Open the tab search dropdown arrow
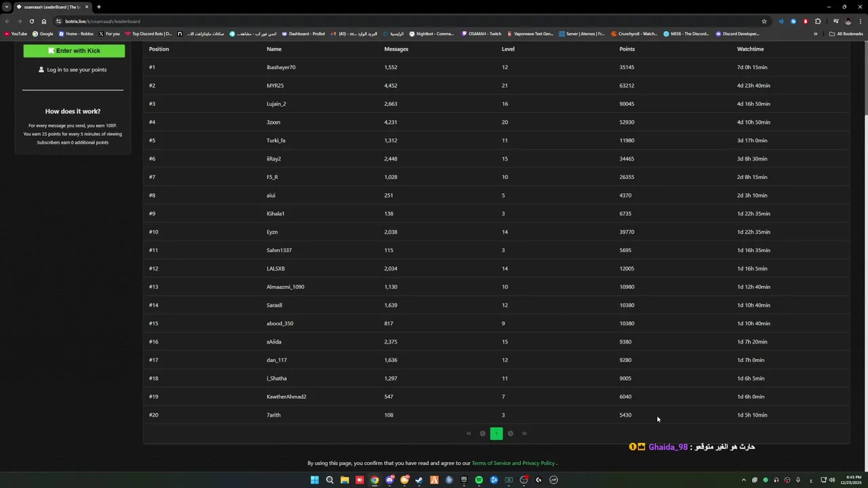 click(7, 7)
